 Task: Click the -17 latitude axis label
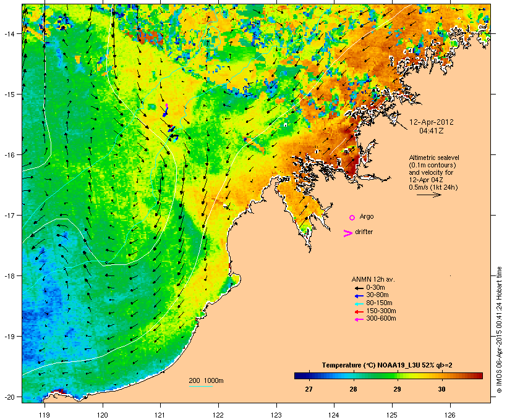(9, 216)
